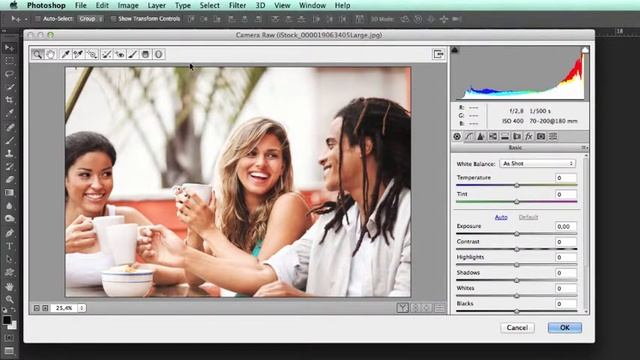The height and width of the screenshot is (360, 640).
Task: Select the Hand tool in Camera Raw toolbar
Action: [x=51, y=54]
